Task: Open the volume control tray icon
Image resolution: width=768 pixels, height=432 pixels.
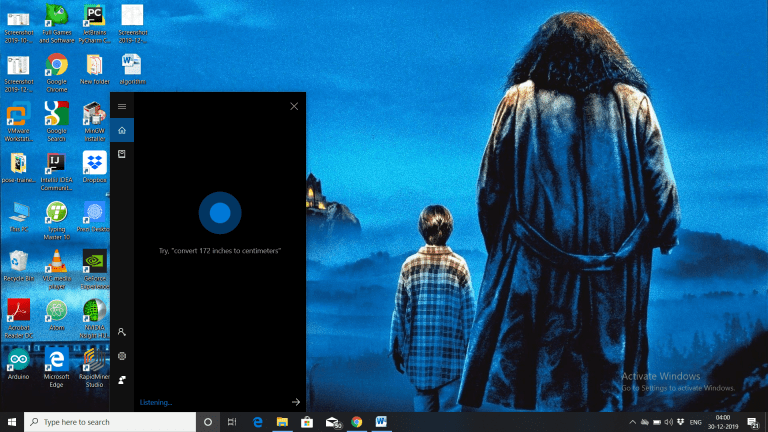Action: 669,422
